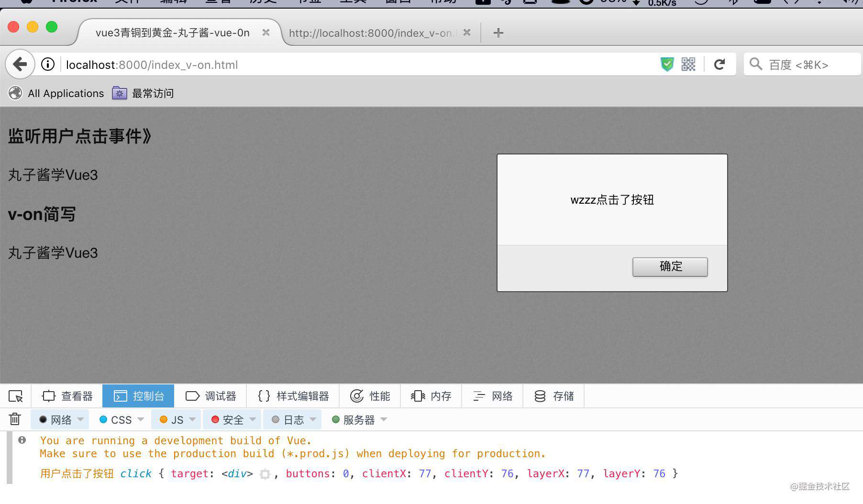Close the vue3 tab
Screen dimensions: 863x504
(266, 33)
